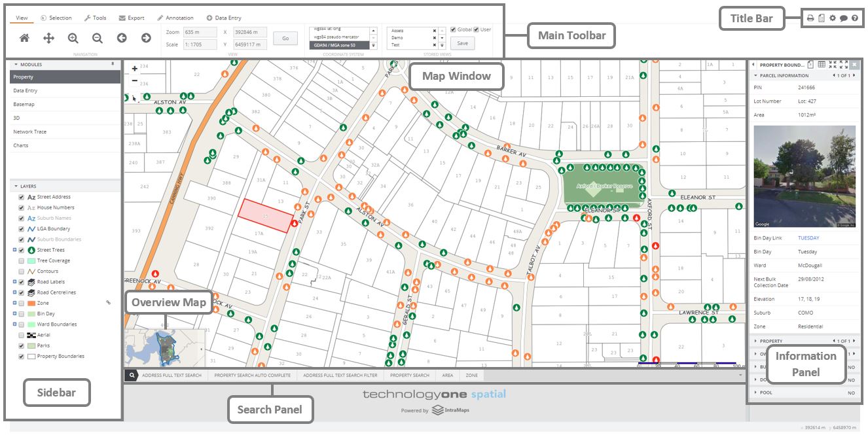The image size is (868, 437).
Task: Expand the Zone layer group
Action: click(14, 303)
